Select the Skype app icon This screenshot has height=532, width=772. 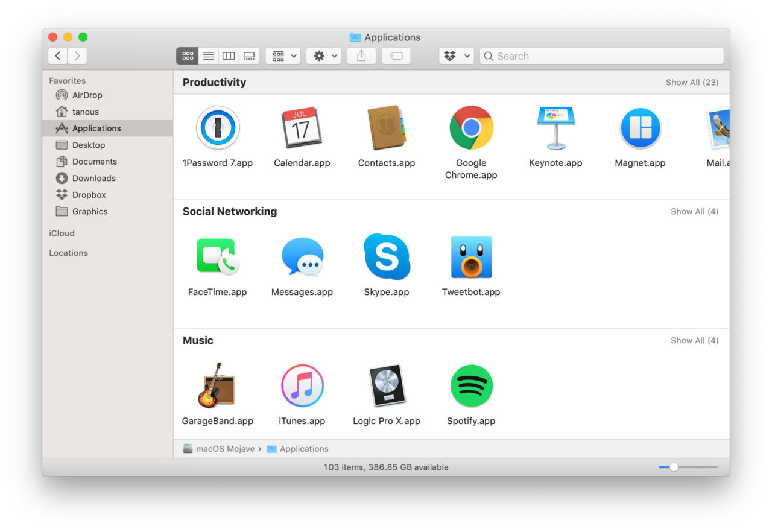tap(387, 257)
